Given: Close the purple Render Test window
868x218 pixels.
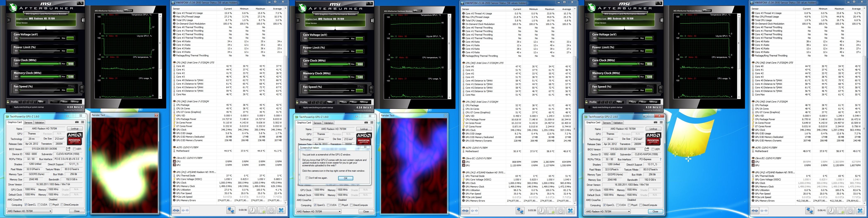Looking at the screenshot, I should click(x=446, y=116).
